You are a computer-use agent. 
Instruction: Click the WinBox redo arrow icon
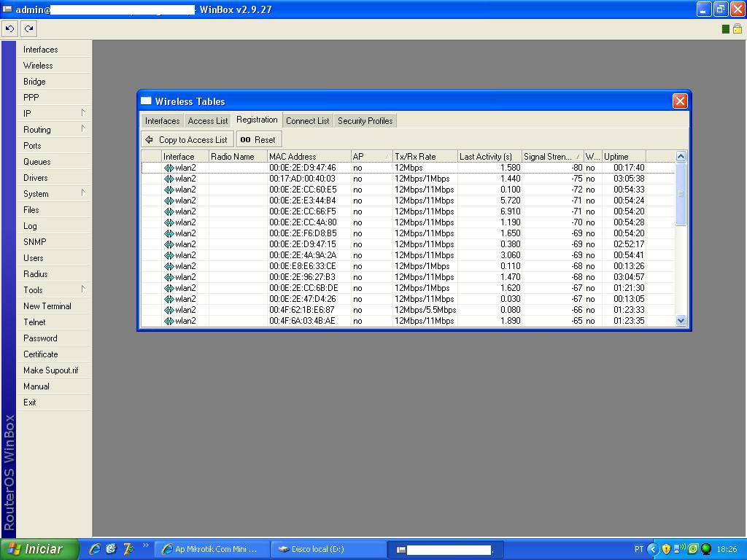29,29
